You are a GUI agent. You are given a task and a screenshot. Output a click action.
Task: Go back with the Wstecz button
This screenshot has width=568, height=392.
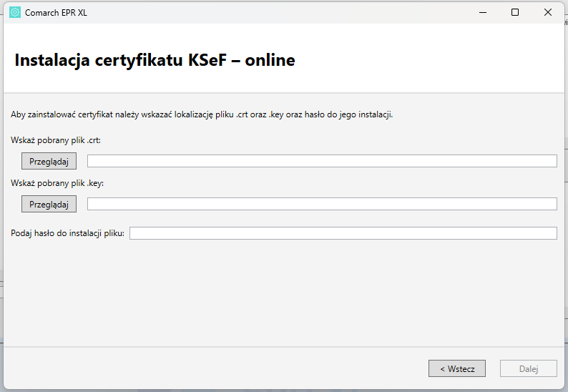pyautogui.click(x=457, y=368)
